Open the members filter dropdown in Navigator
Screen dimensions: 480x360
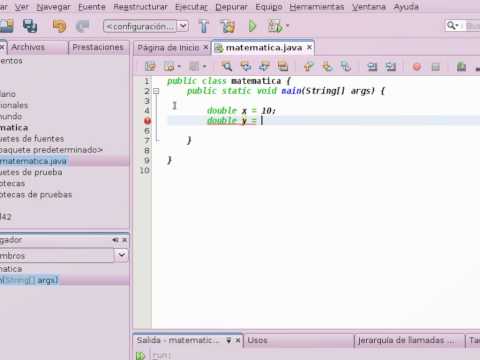pos(122,255)
